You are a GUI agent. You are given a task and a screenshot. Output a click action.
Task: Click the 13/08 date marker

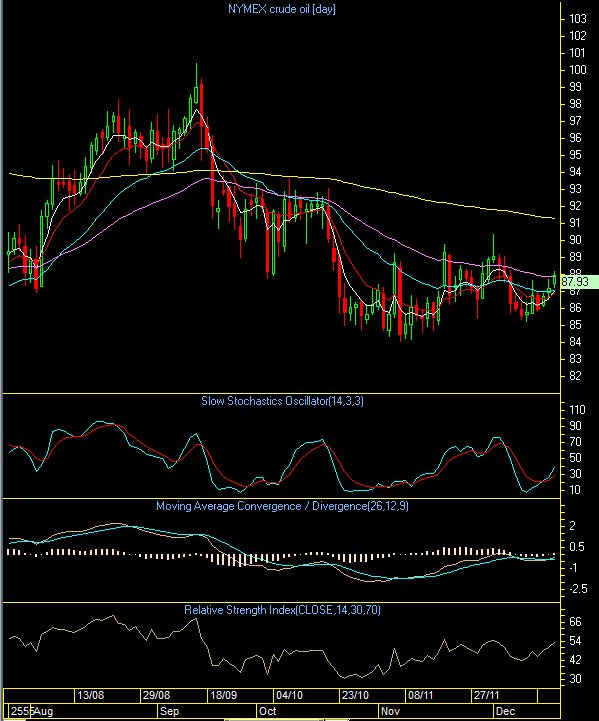coord(91,695)
